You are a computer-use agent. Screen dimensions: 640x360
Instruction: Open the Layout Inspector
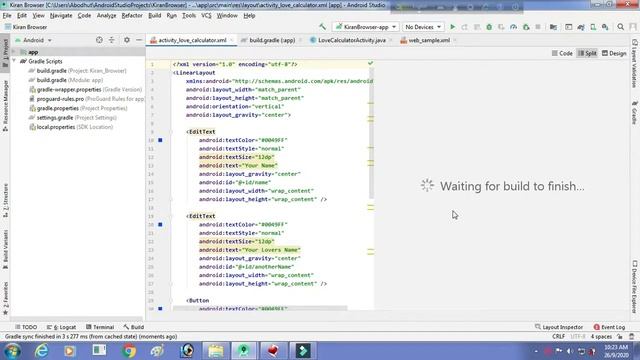point(559,327)
